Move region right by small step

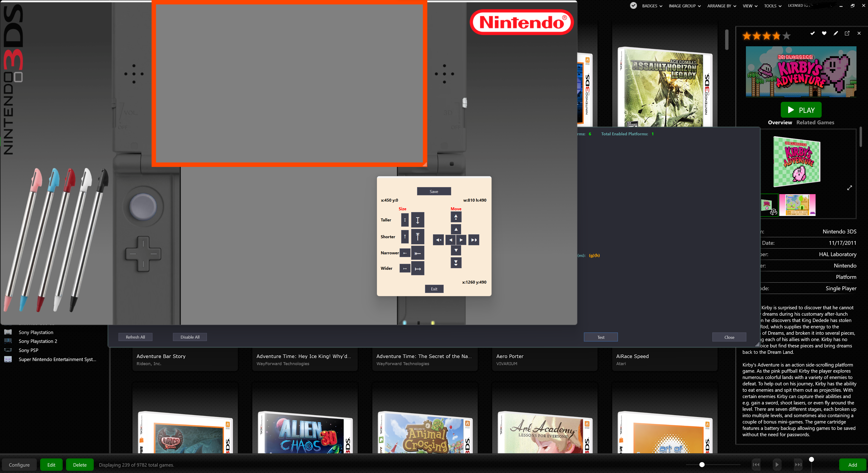[x=461, y=240]
